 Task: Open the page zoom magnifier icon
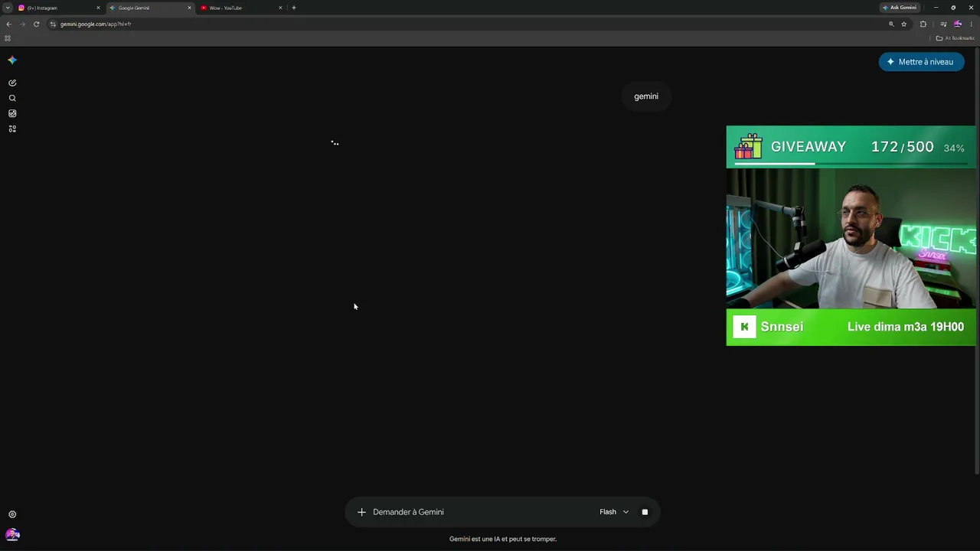[891, 24]
